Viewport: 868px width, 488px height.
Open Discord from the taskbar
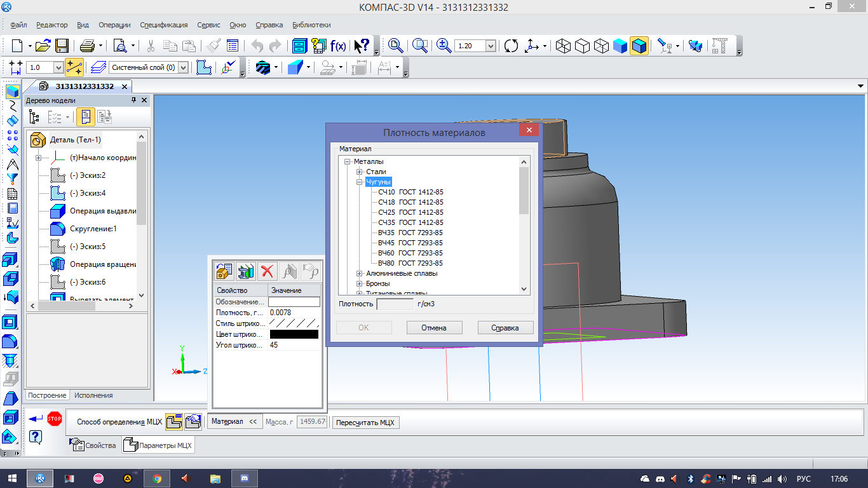(x=244, y=478)
